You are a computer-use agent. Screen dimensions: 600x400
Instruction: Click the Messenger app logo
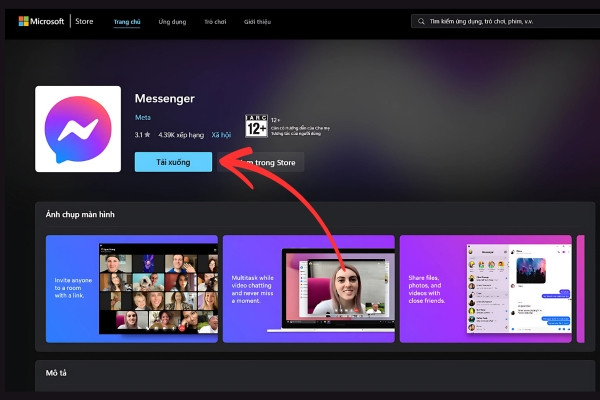[78, 129]
